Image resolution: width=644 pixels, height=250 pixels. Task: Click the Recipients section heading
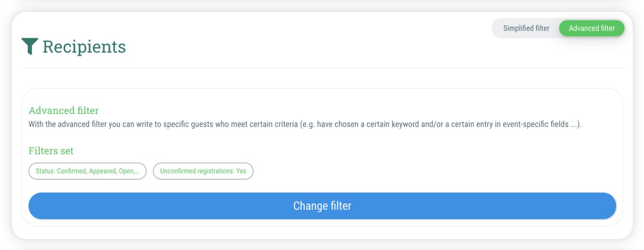click(84, 47)
